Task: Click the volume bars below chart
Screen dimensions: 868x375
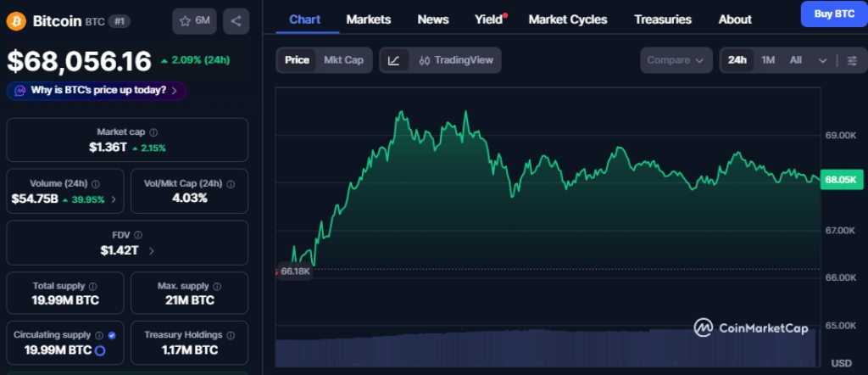Action: pyautogui.click(x=547, y=348)
